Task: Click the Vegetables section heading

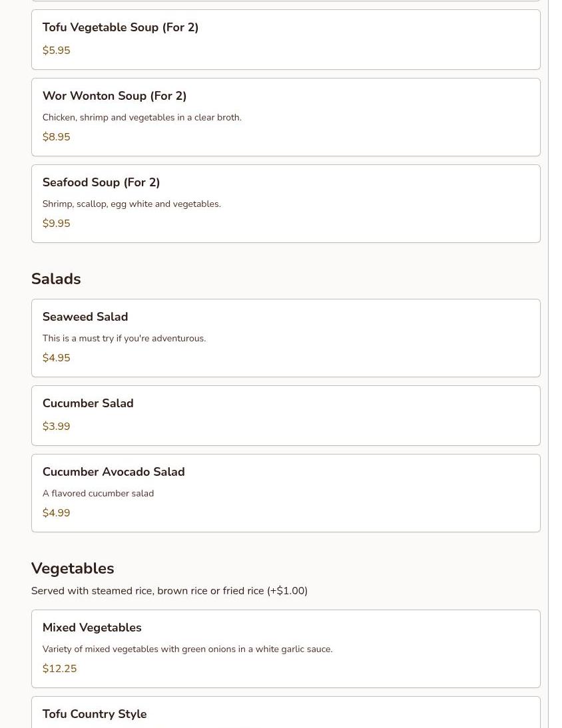Action: 73,568
